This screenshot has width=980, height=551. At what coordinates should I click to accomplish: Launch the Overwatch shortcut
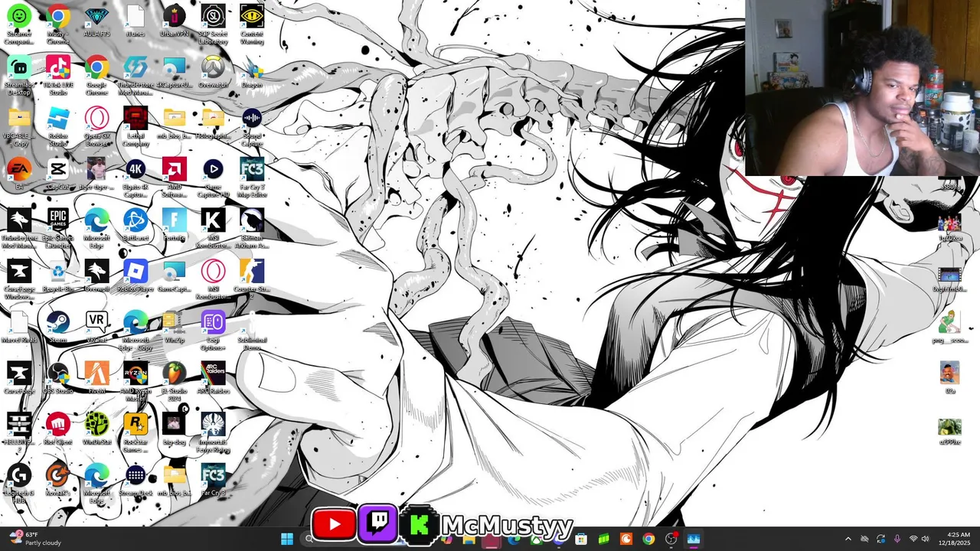point(213,73)
